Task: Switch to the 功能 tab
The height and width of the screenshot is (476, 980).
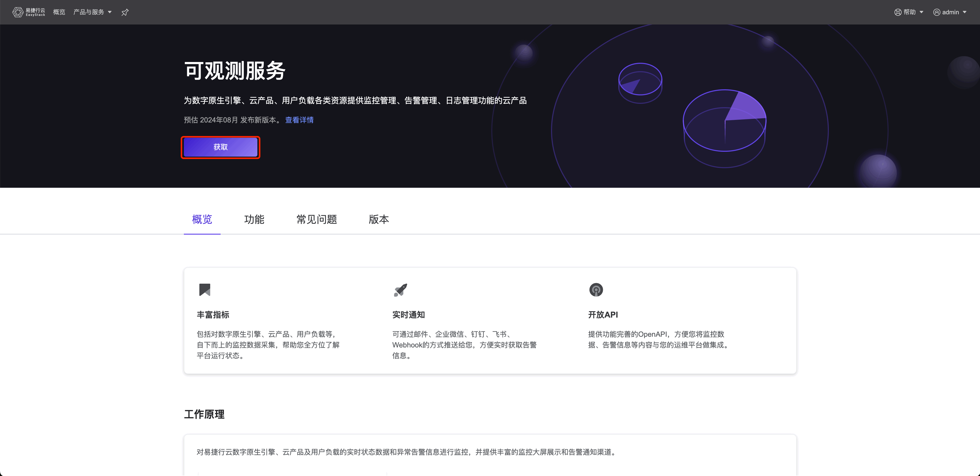Action: pyautogui.click(x=254, y=219)
